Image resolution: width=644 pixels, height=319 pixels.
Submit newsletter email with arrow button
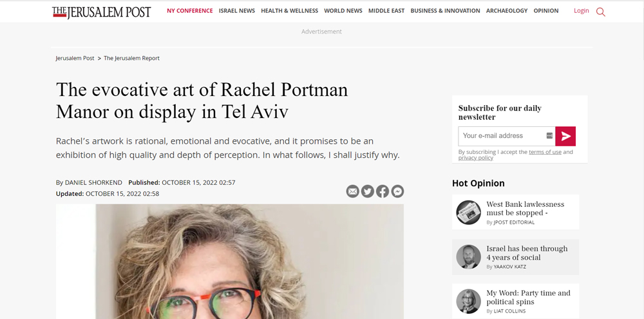565,136
